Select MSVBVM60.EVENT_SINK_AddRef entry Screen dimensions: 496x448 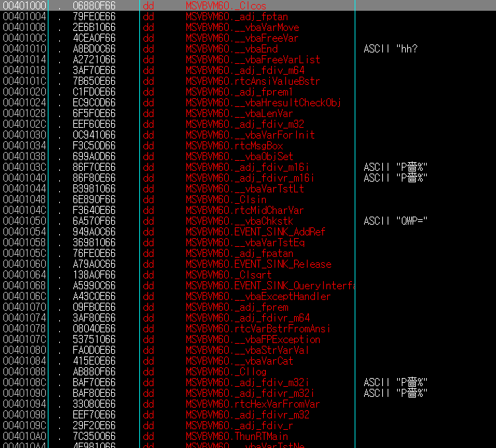[x=255, y=231]
